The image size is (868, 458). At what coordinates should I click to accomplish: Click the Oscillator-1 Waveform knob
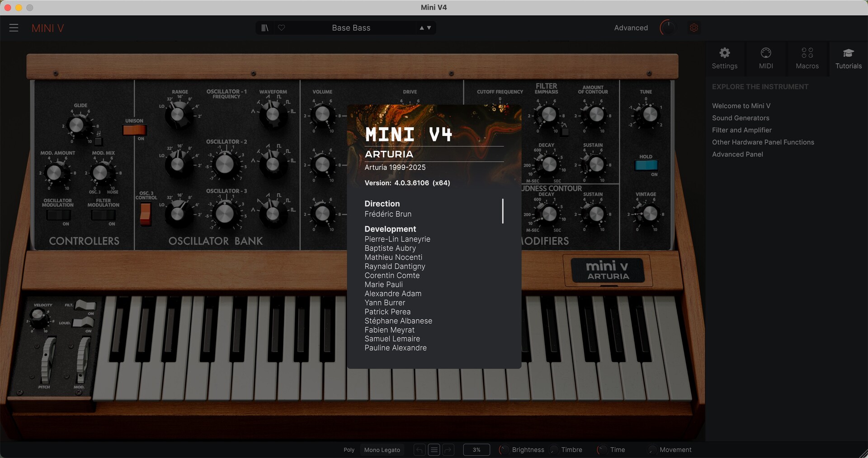tap(273, 114)
